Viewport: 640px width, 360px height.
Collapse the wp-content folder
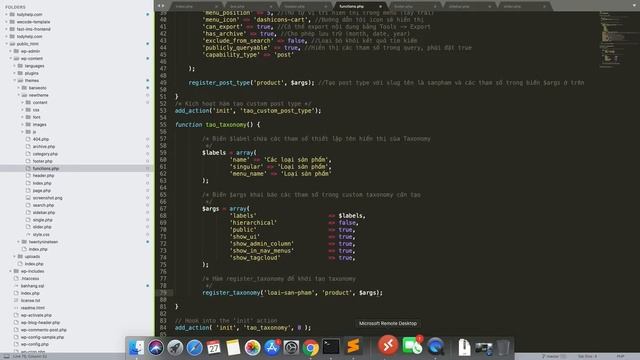11,58
